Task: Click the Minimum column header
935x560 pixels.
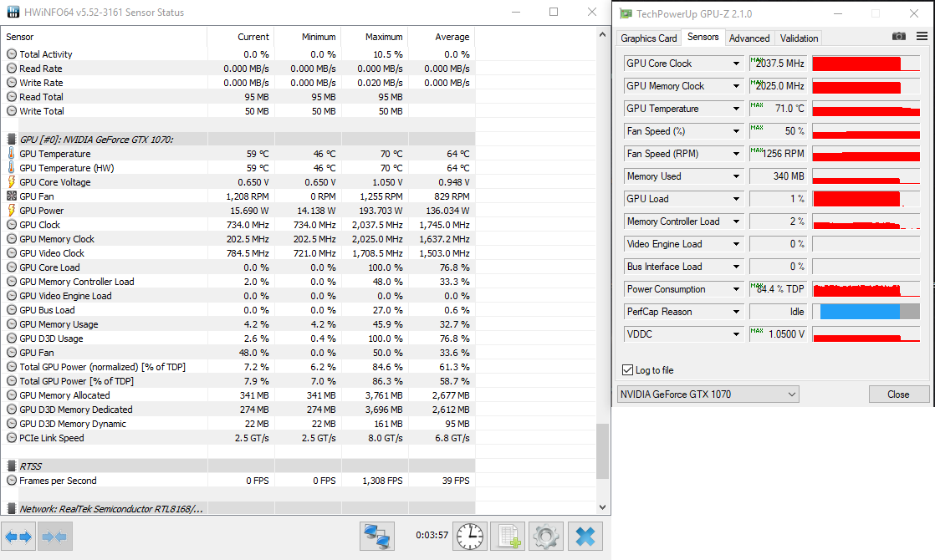Action: (308, 36)
